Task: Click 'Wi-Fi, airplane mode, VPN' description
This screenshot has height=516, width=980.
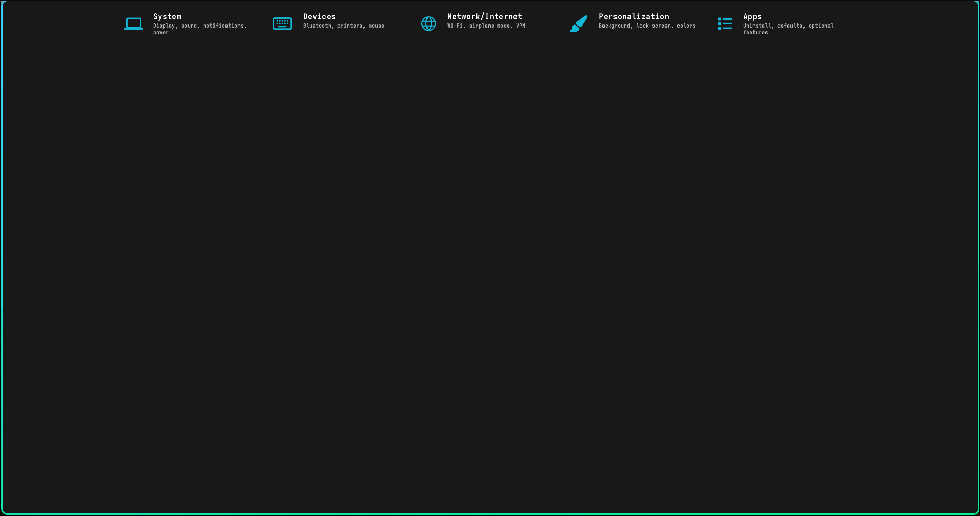Action: tap(486, 26)
